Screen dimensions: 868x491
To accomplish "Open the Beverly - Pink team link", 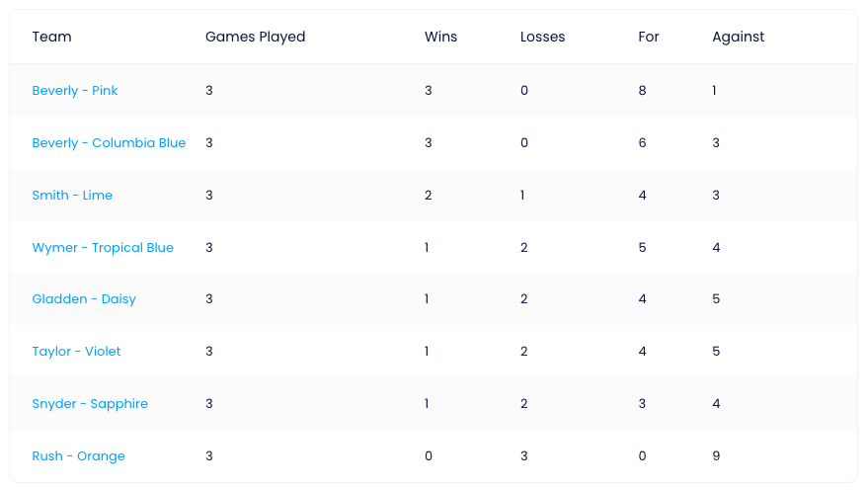I will (x=75, y=90).
